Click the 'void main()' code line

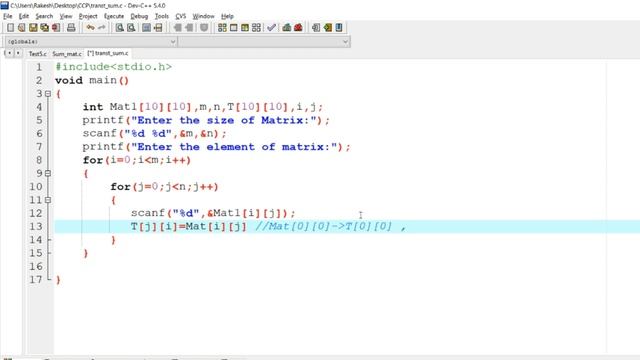pyautogui.click(x=92, y=80)
